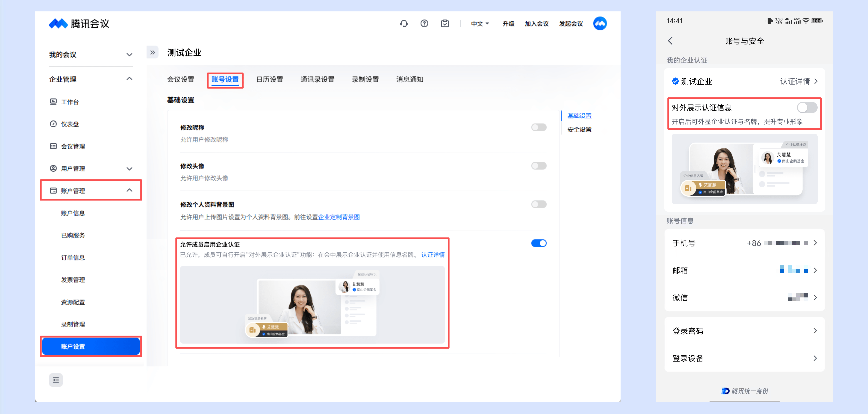
Task: Click 加入会议 in the header
Action: pyautogui.click(x=537, y=24)
